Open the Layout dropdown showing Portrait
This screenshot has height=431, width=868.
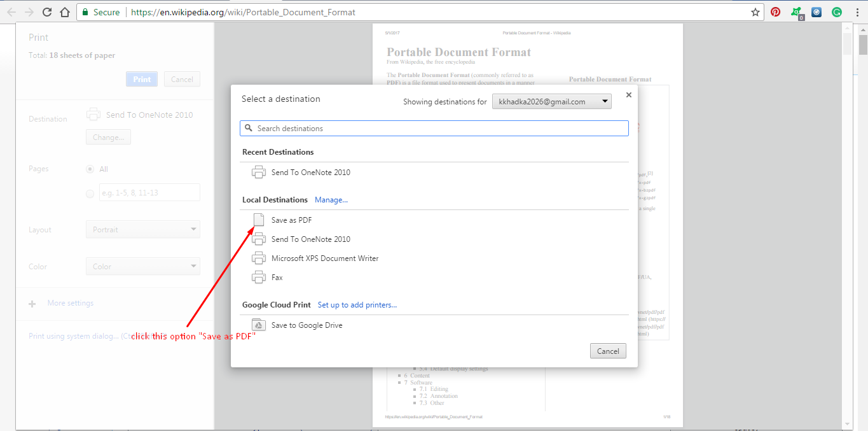click(x=142, y=229)
